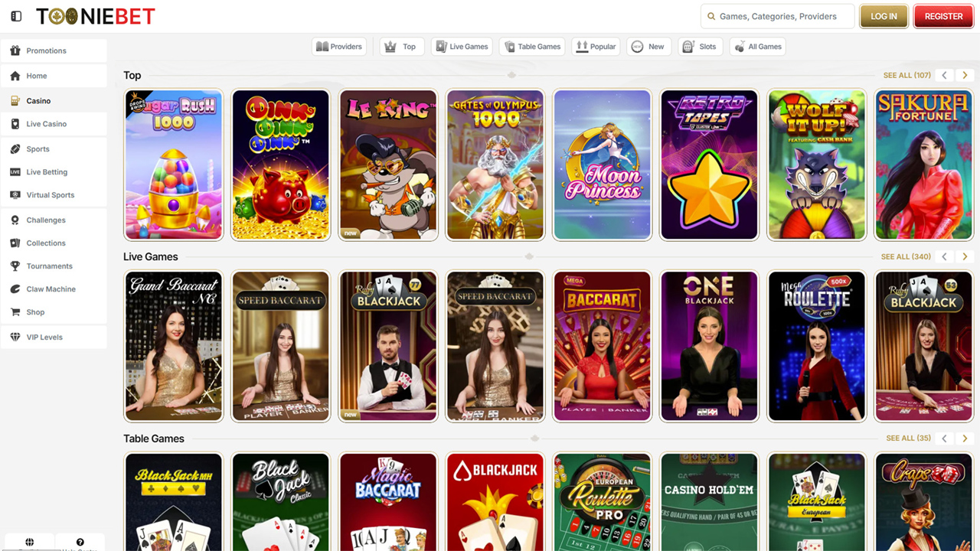
Task: Click the Games, Categories, Providers search field
Action: pos(777,16)
